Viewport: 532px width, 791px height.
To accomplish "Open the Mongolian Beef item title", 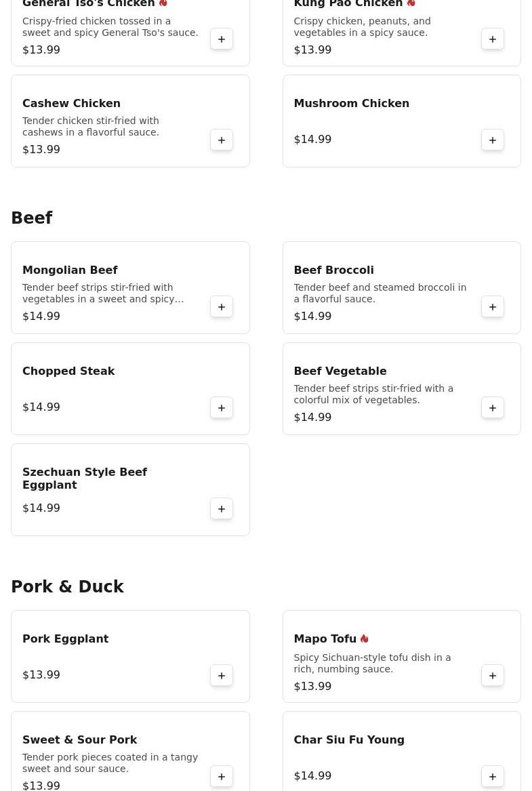I will (70, 270).
